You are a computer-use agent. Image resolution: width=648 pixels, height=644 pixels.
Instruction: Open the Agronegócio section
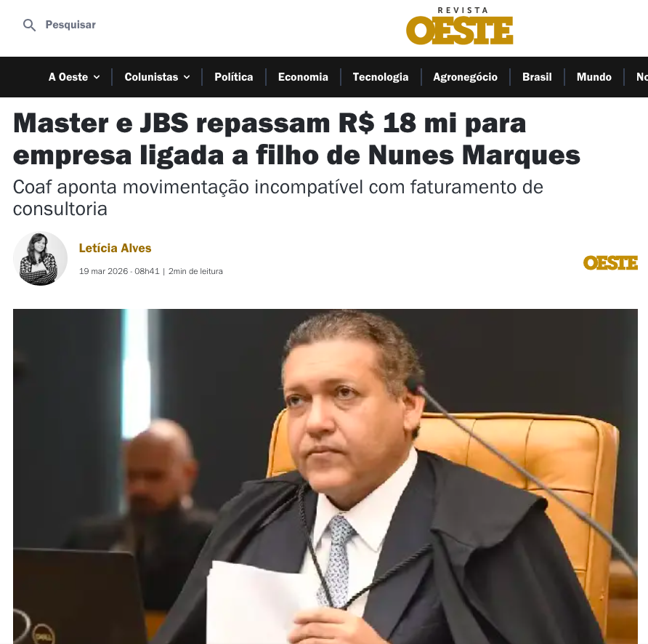point(465,77)
